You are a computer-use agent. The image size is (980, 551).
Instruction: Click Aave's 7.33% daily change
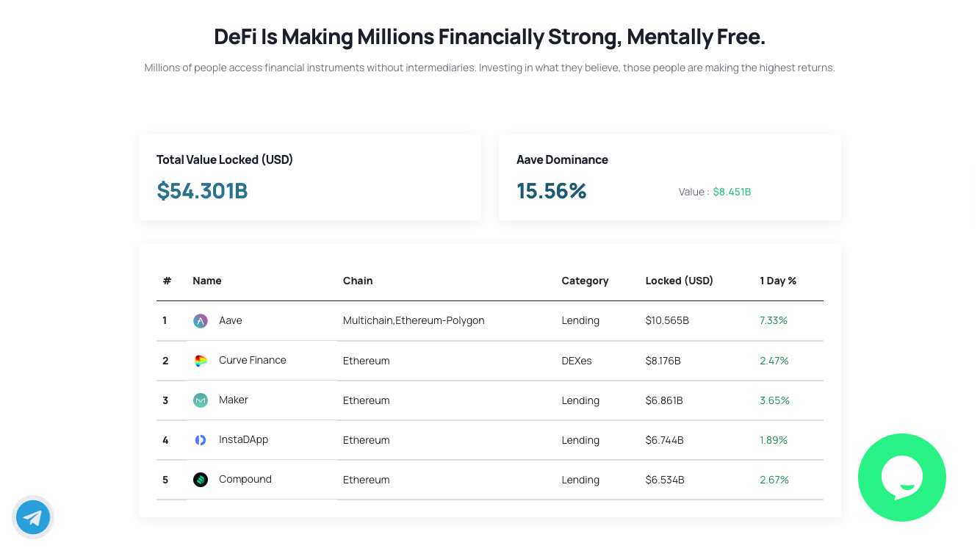[x=774, y=320]
